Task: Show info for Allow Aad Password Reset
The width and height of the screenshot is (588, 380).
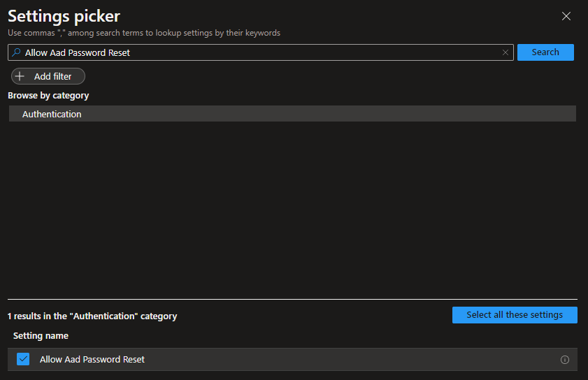Action: tap(565, 360)
